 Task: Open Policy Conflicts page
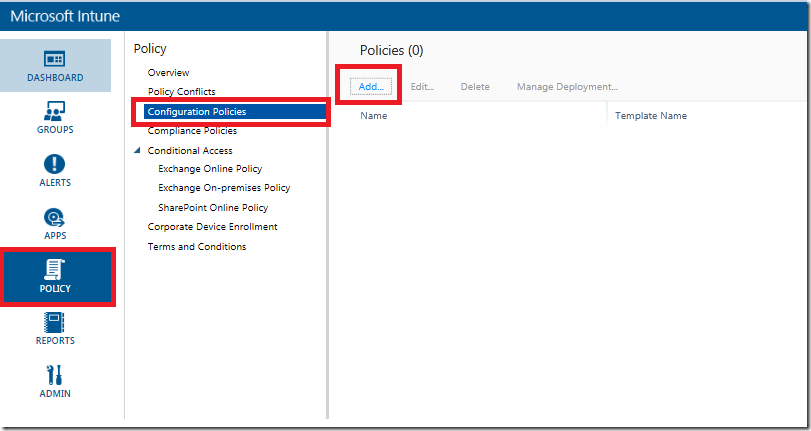pos(182,92)
